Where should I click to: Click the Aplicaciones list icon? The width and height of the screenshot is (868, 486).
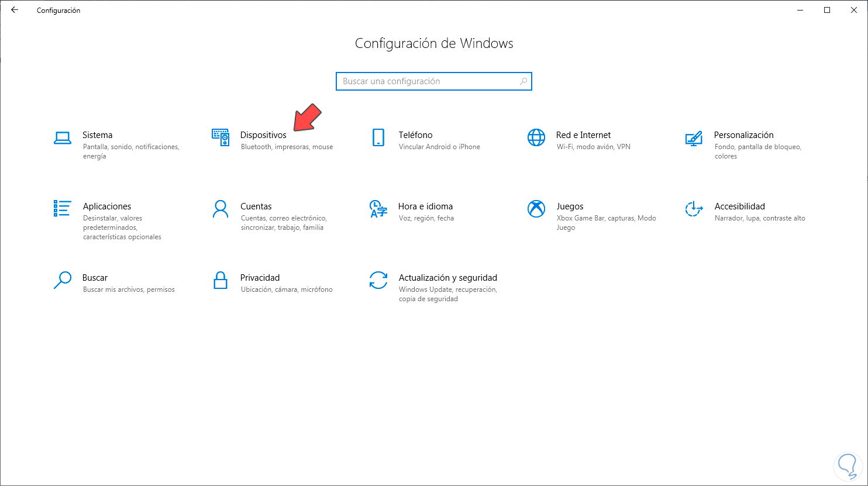[62, 208]
